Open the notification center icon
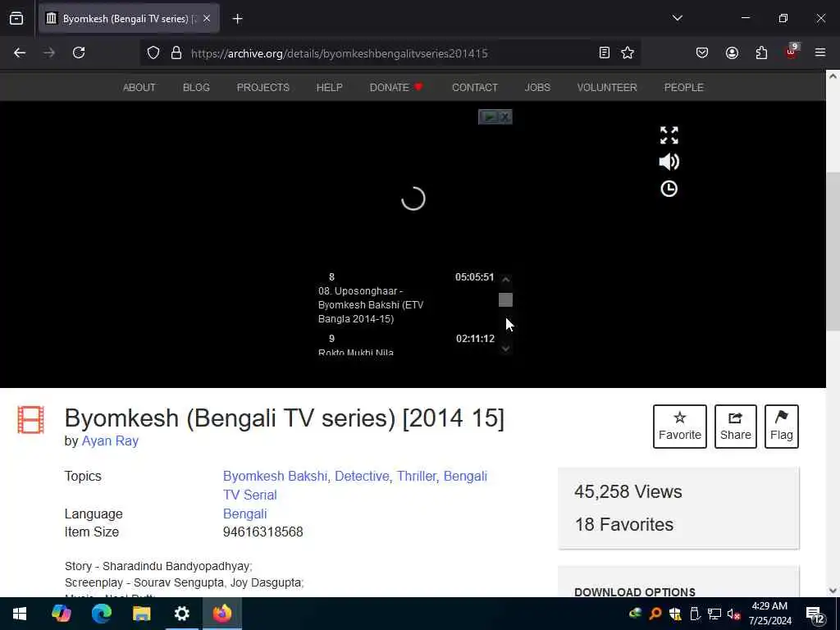Image resolution: width=840 pixels, height=630 pixels. [x=815, y=615]
